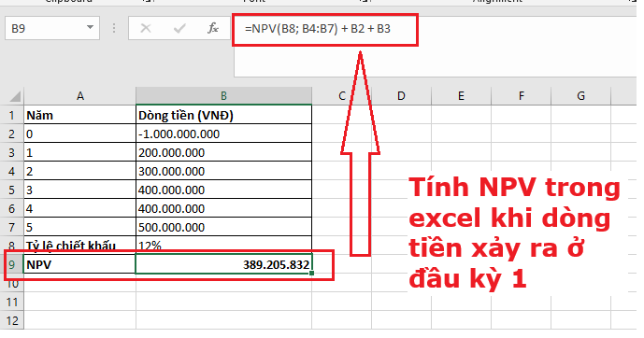The image size is (644, 338).
Task: Click the fill handle on cell B9
Action: point(312,274)
